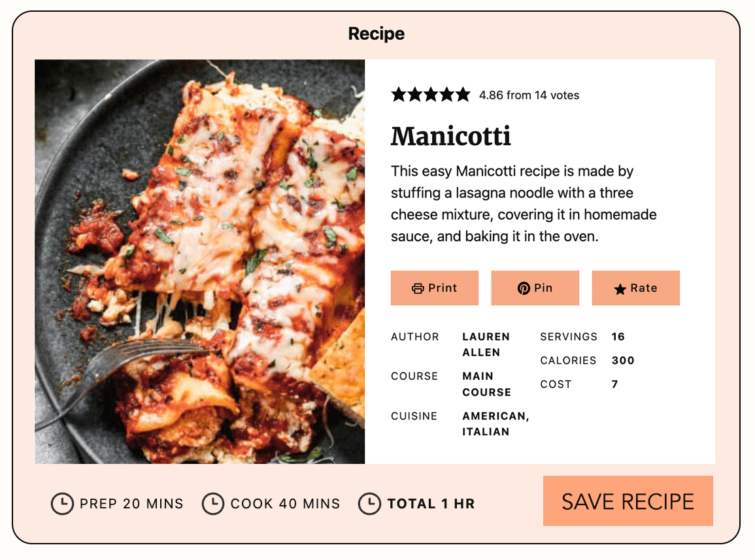Click the clock icon beside Total time
Image resolution: width=755 pixels, height=560 pixels.
[369, 504]
